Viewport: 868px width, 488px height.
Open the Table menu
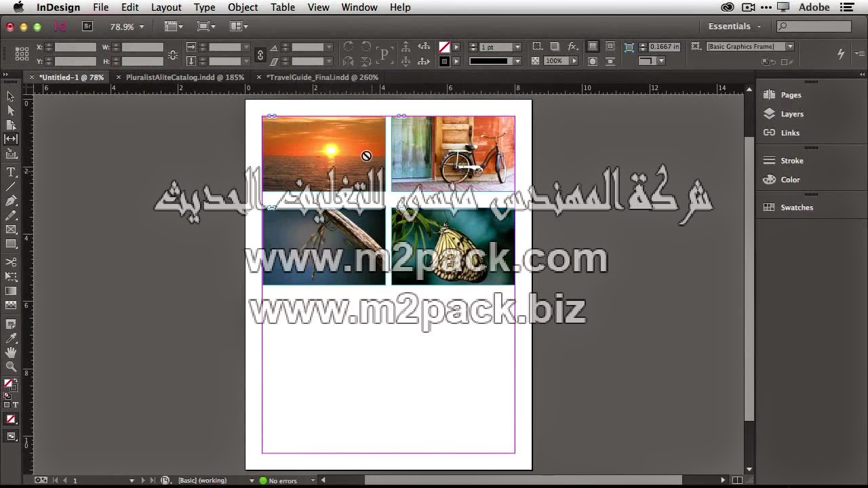(x=283, y=7)
